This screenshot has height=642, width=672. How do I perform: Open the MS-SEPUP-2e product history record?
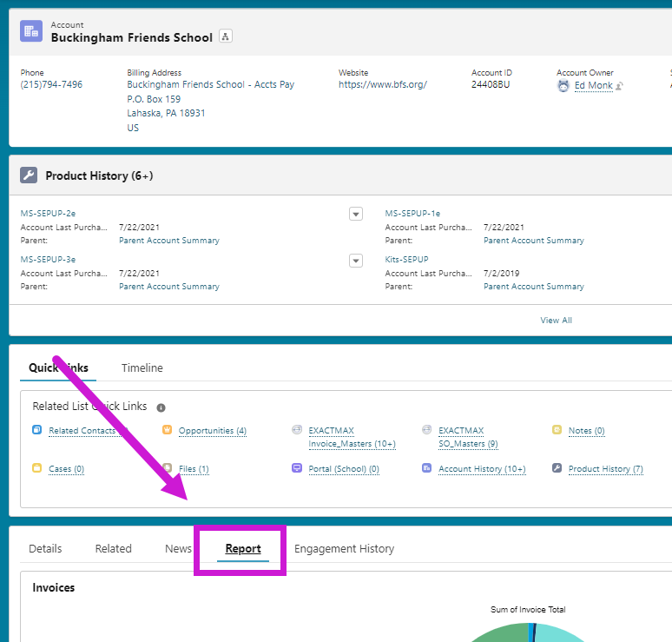coord(48,213)
